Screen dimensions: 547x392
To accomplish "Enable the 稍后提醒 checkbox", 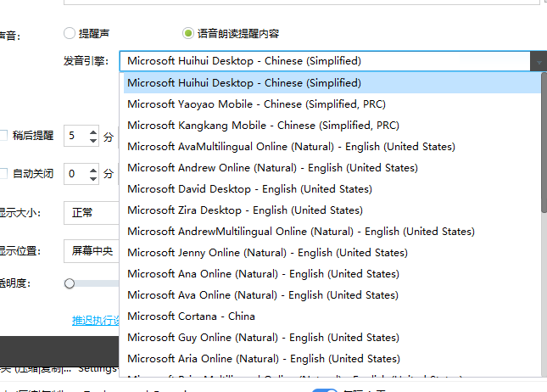I will tap(3, 136).
